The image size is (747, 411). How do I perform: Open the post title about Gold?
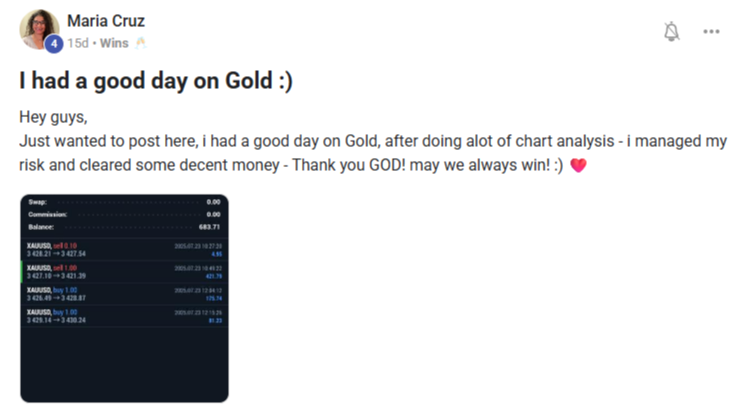coord(156,80)
